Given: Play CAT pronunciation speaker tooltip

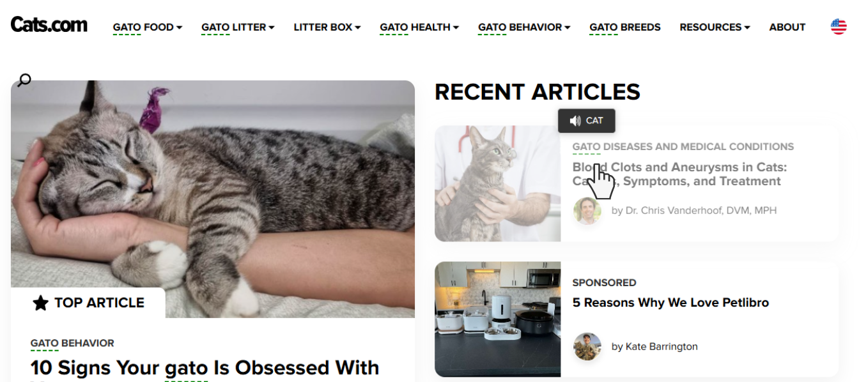Looking at the screenshot, I should click(586, 120).
